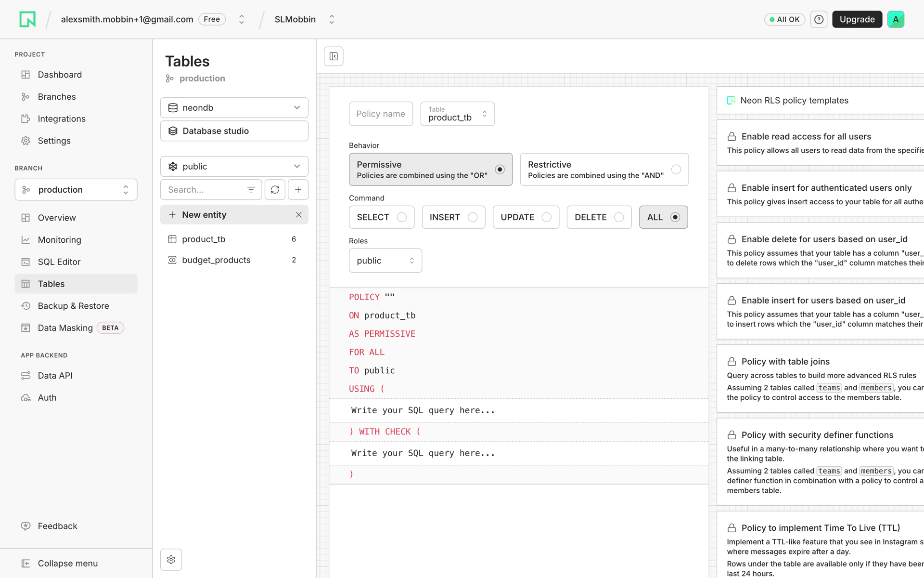Open the Table product_tb selector

458,114
